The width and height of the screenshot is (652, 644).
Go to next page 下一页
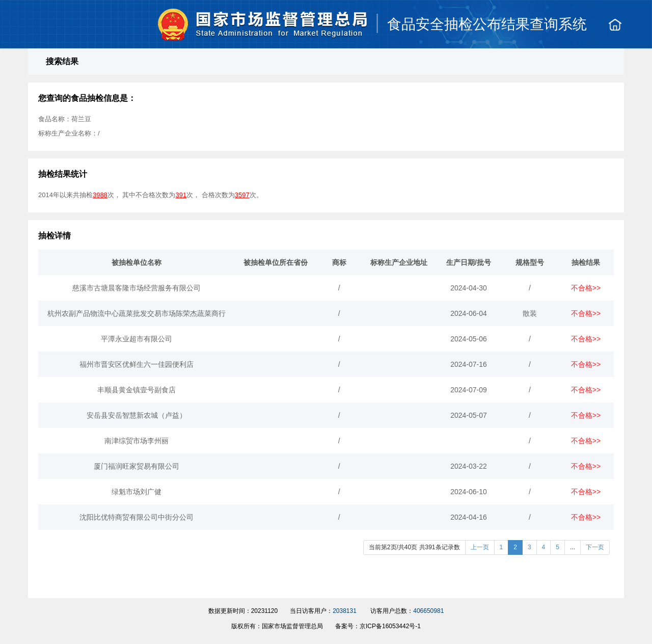pyautogui.click(x=595, y=547)
